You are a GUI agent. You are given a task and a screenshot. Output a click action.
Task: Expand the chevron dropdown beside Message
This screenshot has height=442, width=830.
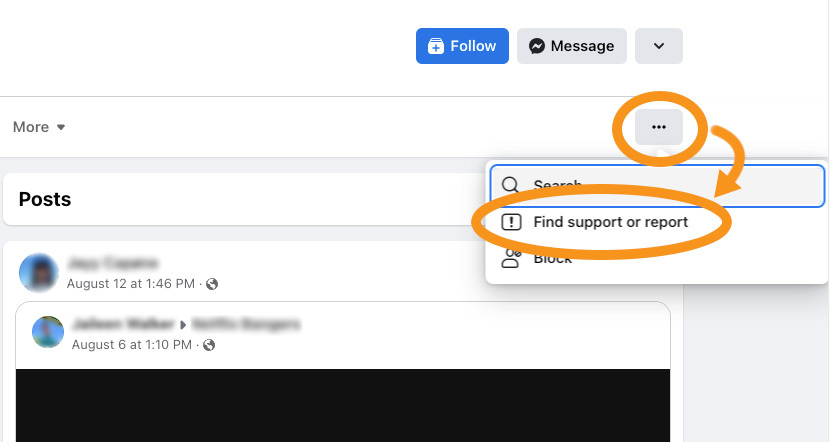point(658,46)
